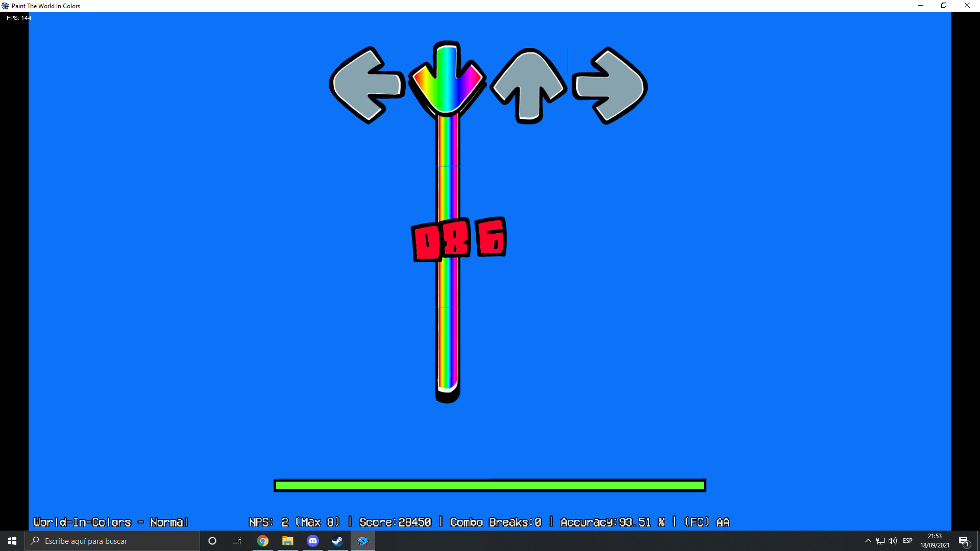The height and width of the screenshot is (551, 980).
Task: Mute system volume via the speaker icon
Action: [x=893, y=541]
